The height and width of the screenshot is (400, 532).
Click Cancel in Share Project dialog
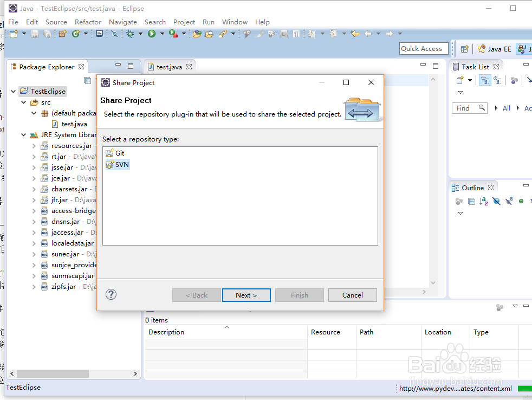tap(353, 295)
